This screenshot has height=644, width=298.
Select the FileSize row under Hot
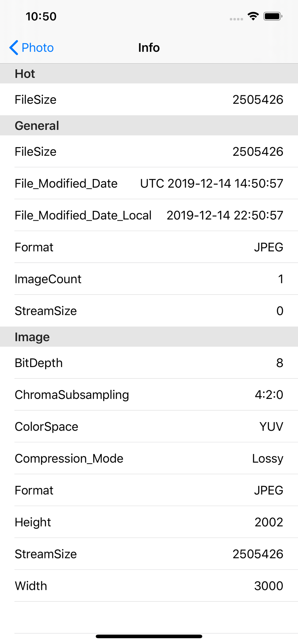click(149, 99)
